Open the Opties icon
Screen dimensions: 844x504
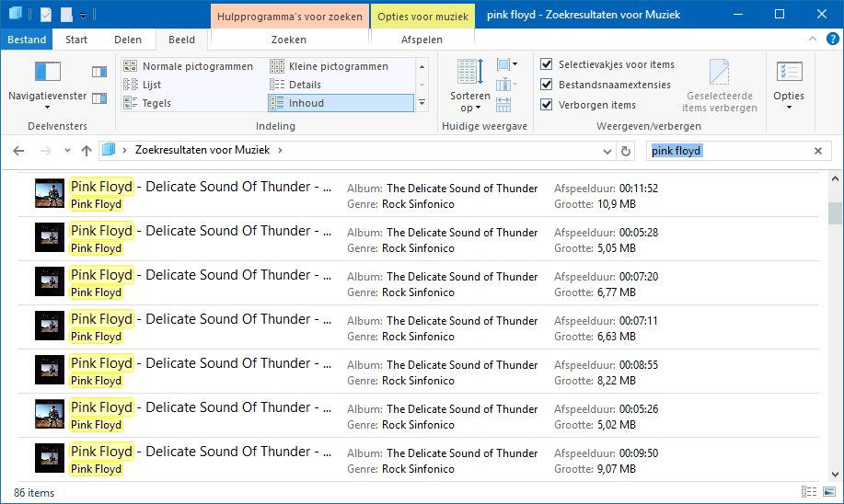coord(789,72)
